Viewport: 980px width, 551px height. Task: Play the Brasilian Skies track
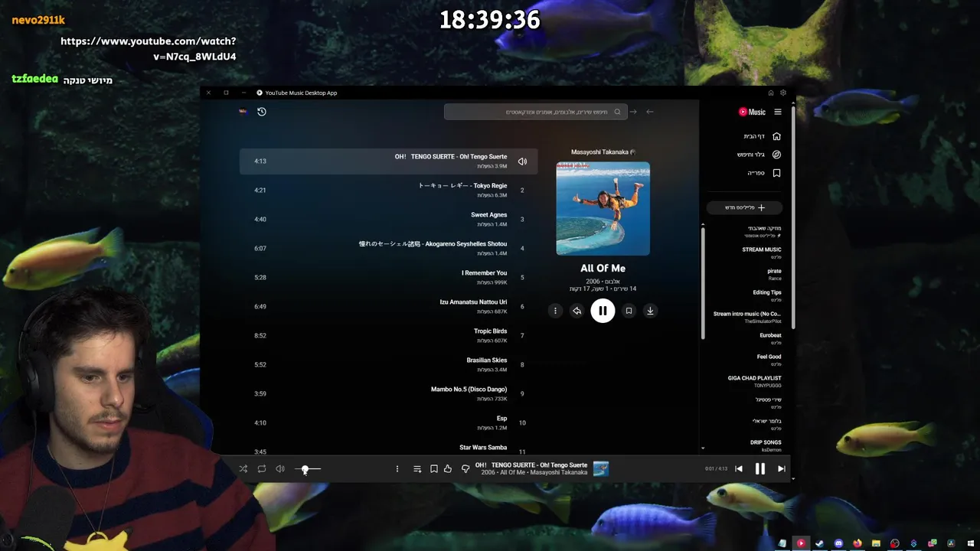point(388,364)
